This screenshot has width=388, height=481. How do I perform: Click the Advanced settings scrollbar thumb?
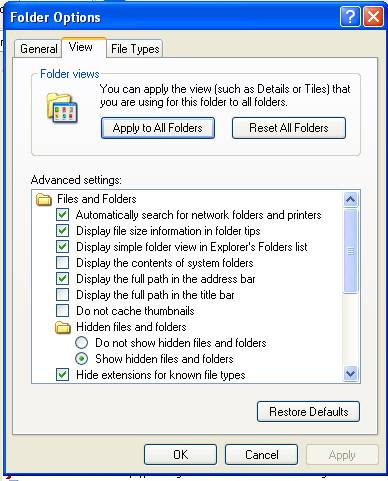tap(350, 251)
